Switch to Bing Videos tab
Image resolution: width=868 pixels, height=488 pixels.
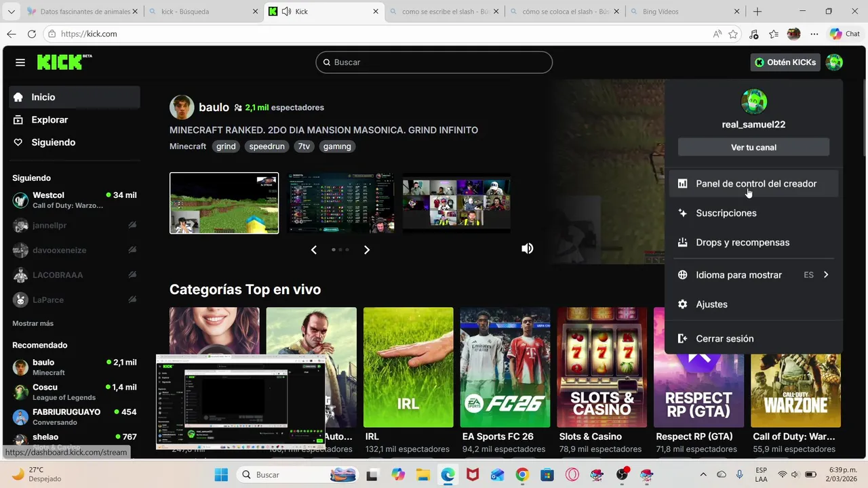tap(686, 12)
